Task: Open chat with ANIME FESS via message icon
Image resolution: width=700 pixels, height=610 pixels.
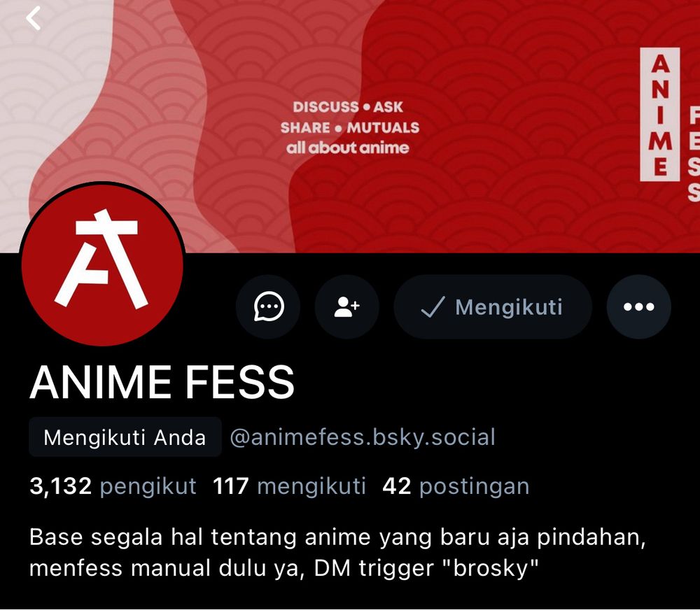Action: point(268,306)
